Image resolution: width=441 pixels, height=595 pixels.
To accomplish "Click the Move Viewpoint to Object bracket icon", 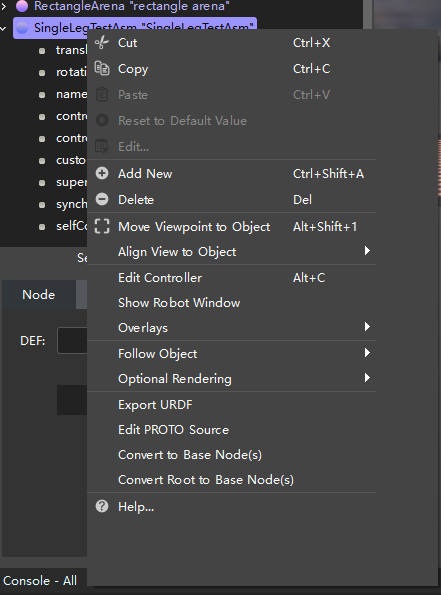I will pos(102,226).
